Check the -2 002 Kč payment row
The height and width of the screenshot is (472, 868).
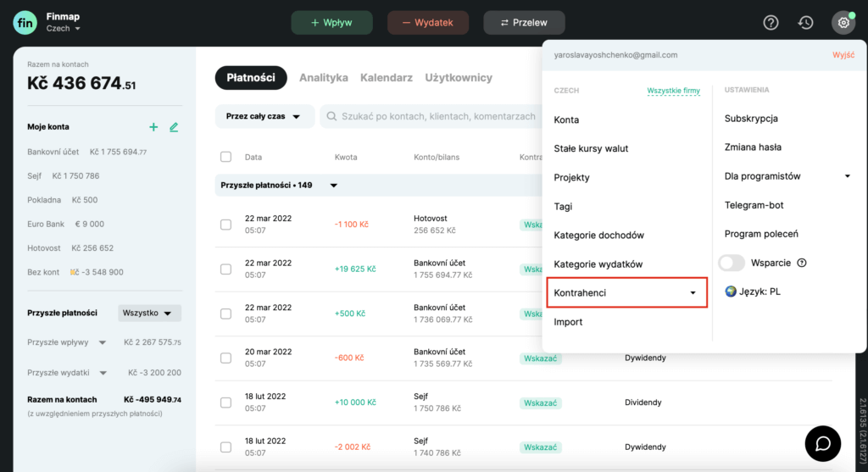(225, 447)
